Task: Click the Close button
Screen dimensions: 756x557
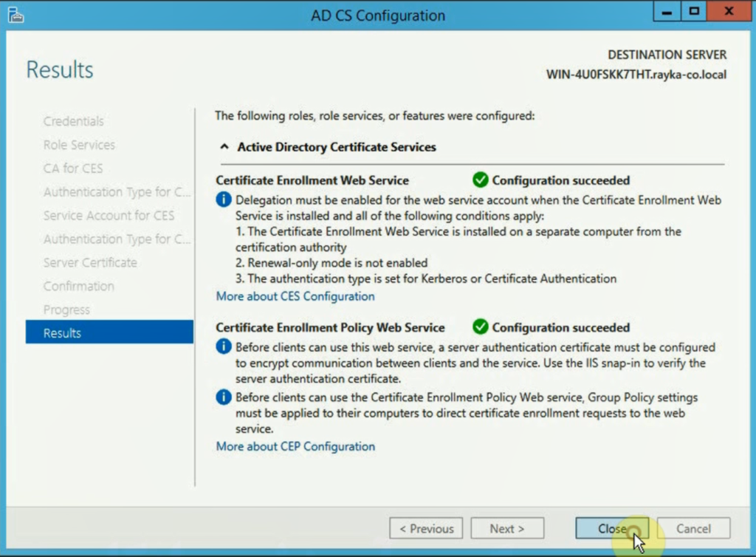Action: pyautogui.click(x=612, y=528)
